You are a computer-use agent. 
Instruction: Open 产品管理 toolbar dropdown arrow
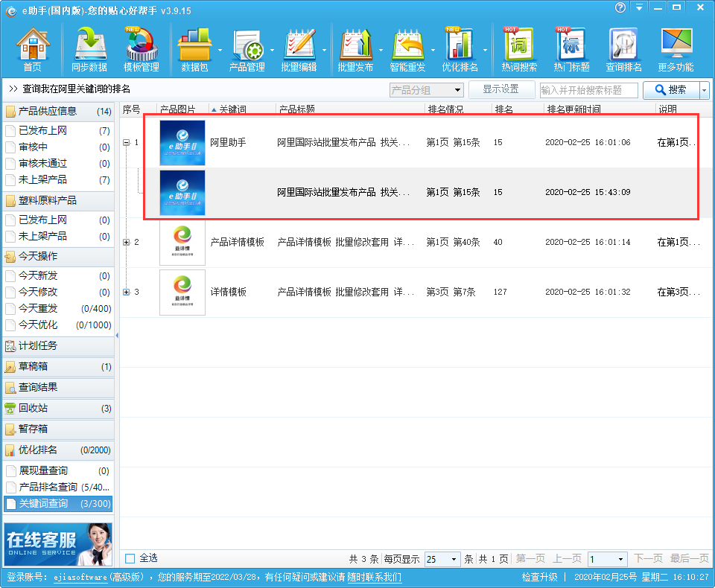point(272,50)
